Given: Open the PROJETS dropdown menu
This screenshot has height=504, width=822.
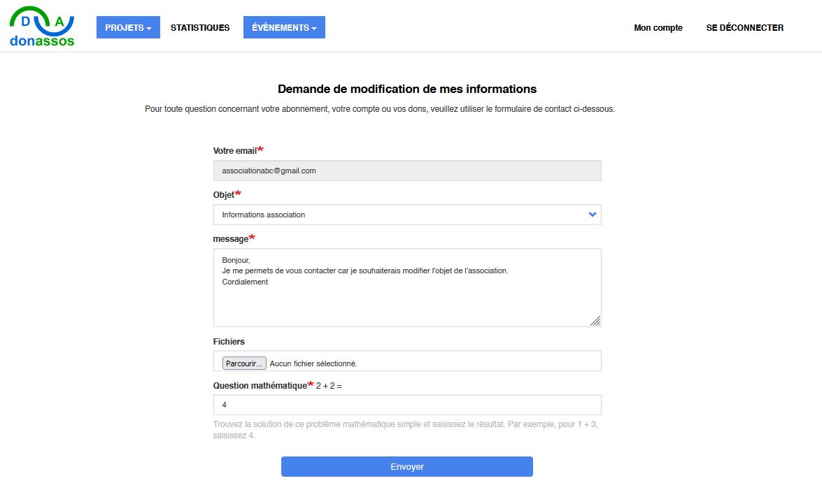Looking at the screenshot, I should tap(128, 28).
